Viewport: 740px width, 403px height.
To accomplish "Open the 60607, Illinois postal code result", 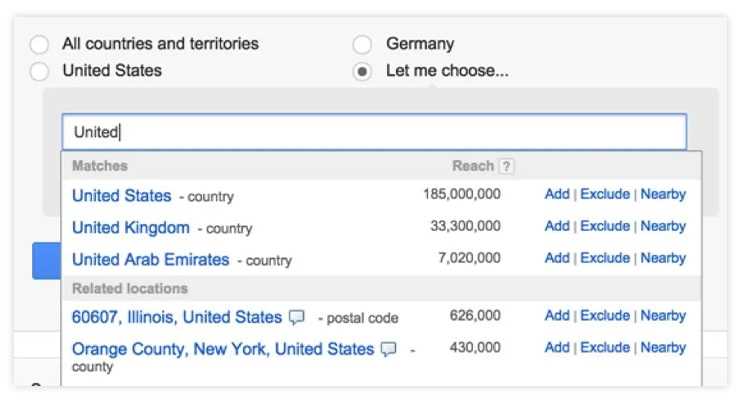I will (176, 317).
